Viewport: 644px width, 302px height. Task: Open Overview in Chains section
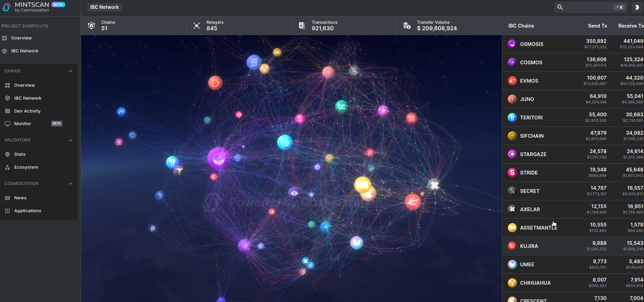pos(24,85)
